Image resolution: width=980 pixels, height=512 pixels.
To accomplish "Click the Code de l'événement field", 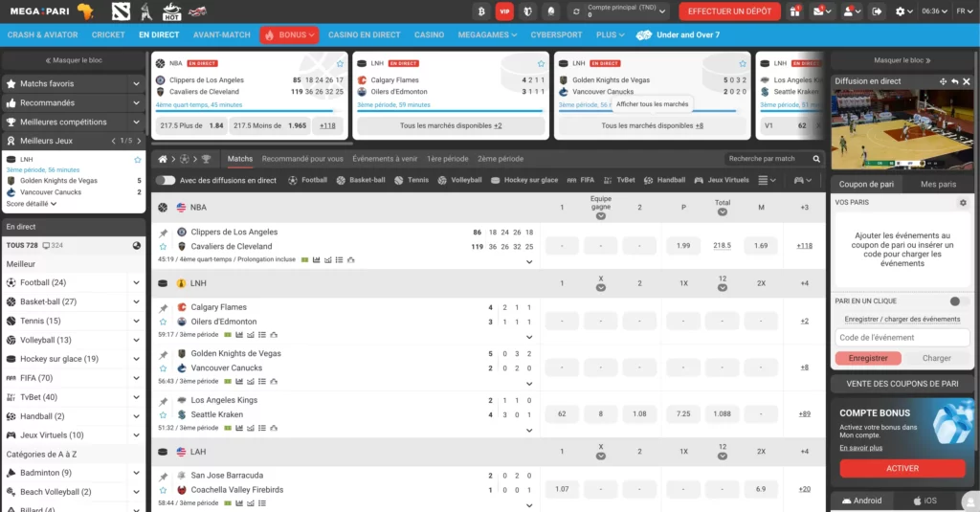I will [902, 338].
